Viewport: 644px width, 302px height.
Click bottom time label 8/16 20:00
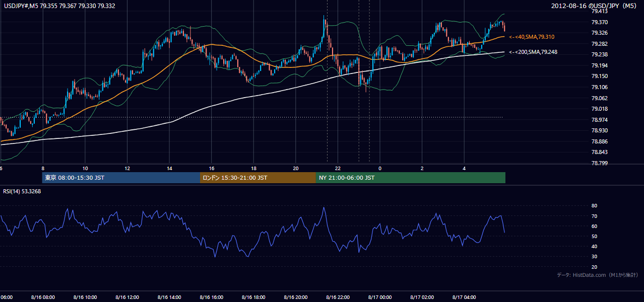tap(296, 297)
